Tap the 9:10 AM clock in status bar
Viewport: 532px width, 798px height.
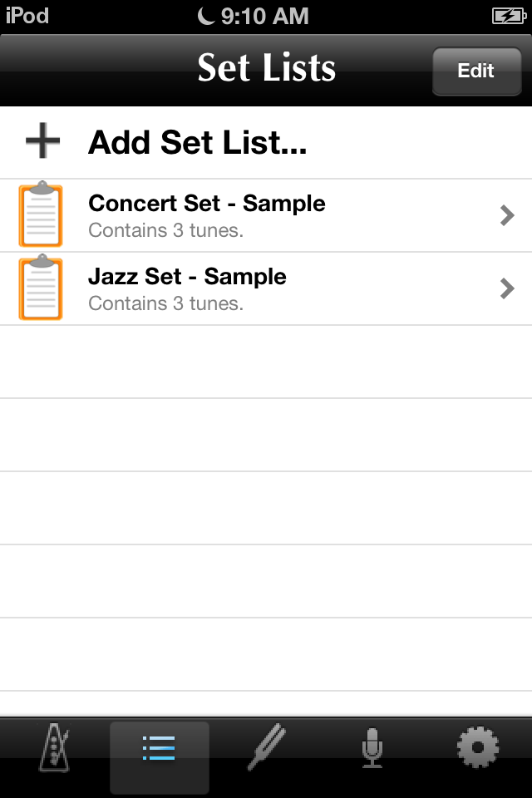(x=264, y=17)
